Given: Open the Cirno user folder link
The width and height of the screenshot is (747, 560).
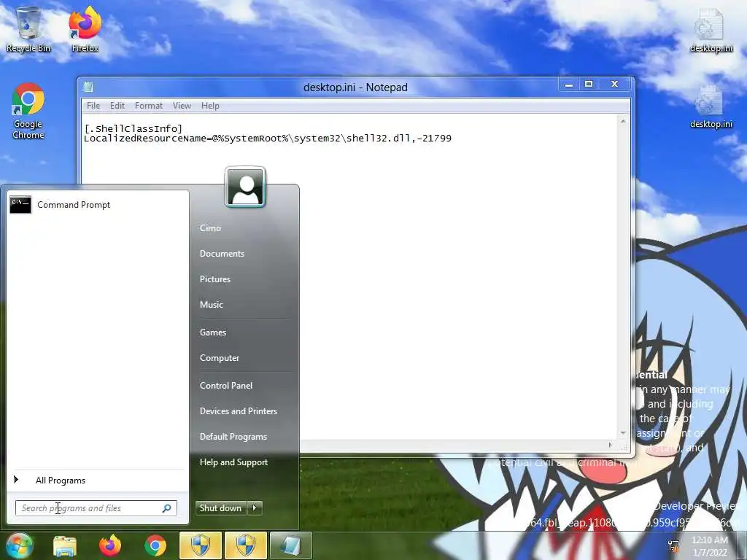Looking at the screenshot, I should [210, 228].
